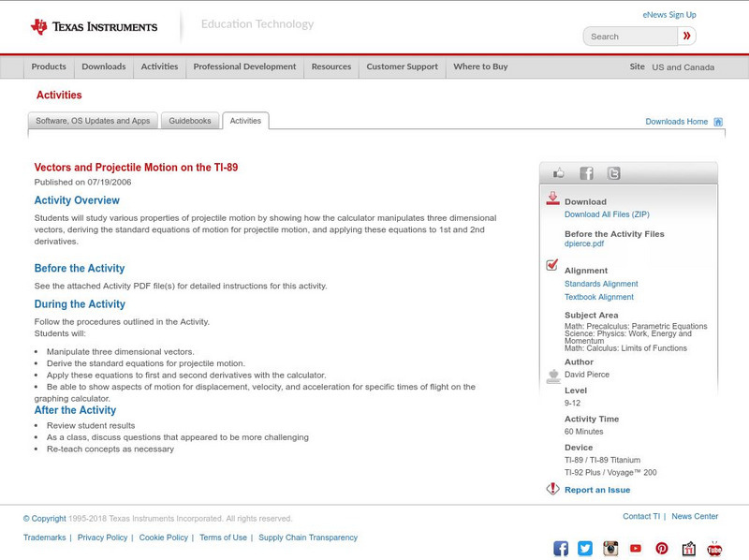Click the Report an Issue link
This screenshot has height=560, width=749.
point(597,490)
